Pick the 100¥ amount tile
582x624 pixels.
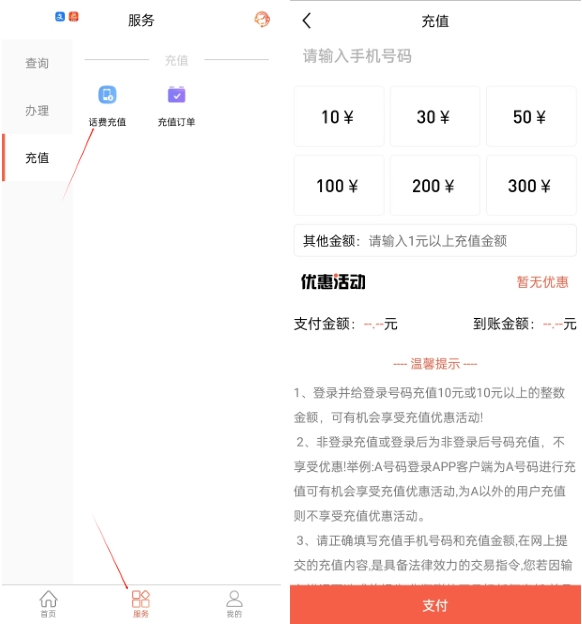[339, 185]
